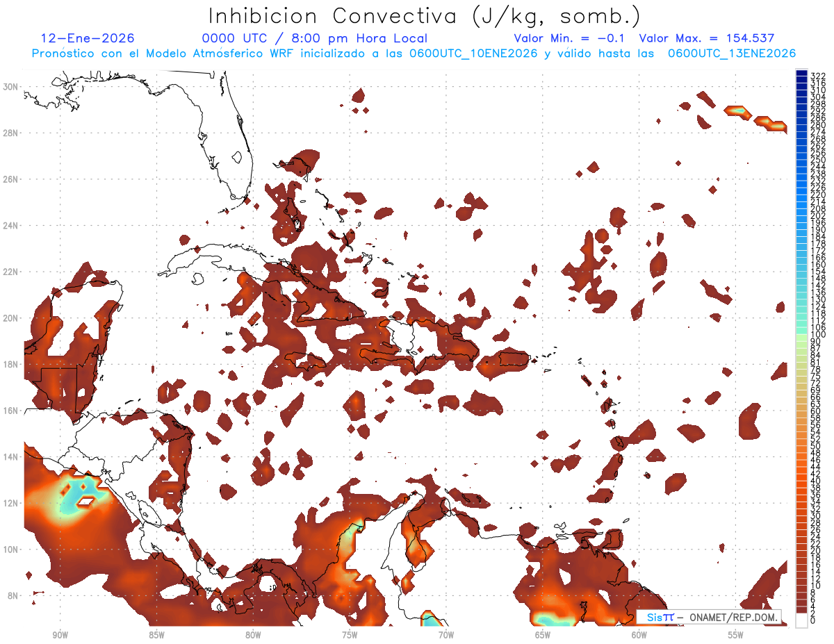Click the 60W longitude label

[639, 635]
